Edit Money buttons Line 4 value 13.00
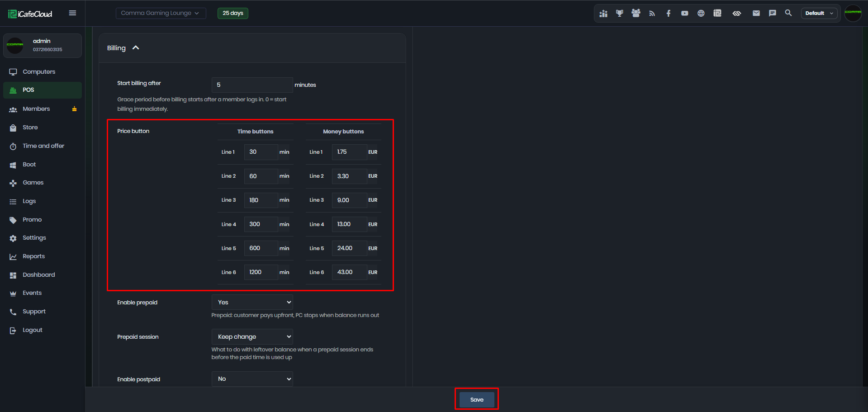This screenshot has height=412, width=868. click(349, 224)
